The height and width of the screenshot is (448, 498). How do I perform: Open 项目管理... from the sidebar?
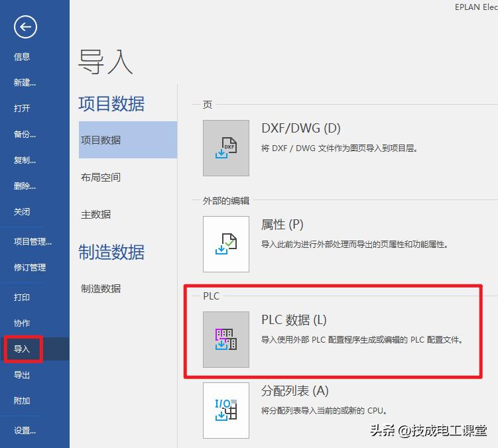(x=32, y=242)
